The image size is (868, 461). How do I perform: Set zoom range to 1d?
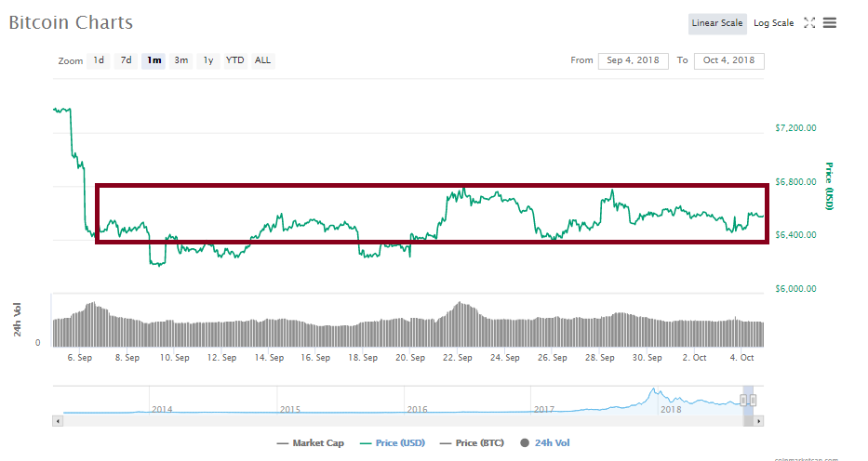coord(99,60)
